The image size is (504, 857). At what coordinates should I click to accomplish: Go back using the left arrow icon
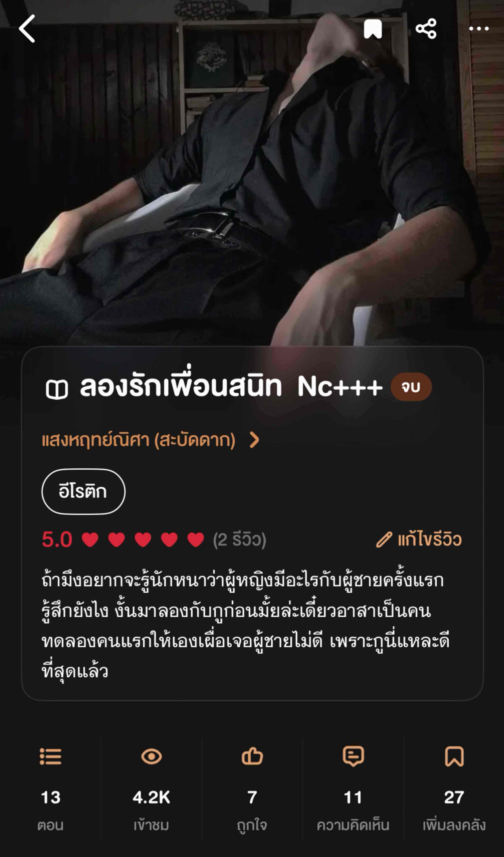pyautogui.click(x=27, y=29)
